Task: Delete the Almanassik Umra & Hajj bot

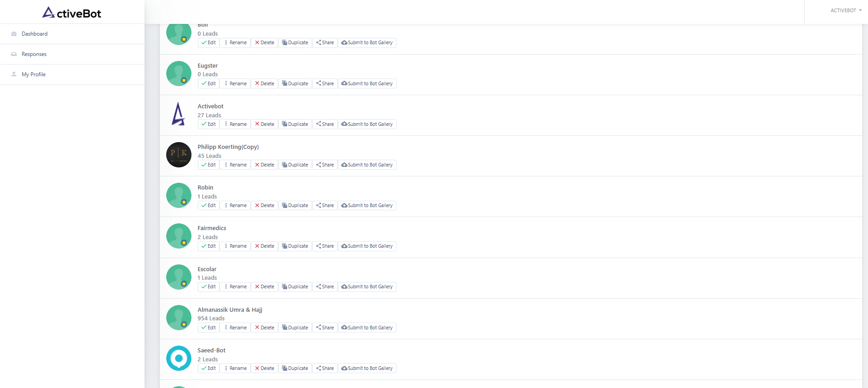Action: (265, 328)
